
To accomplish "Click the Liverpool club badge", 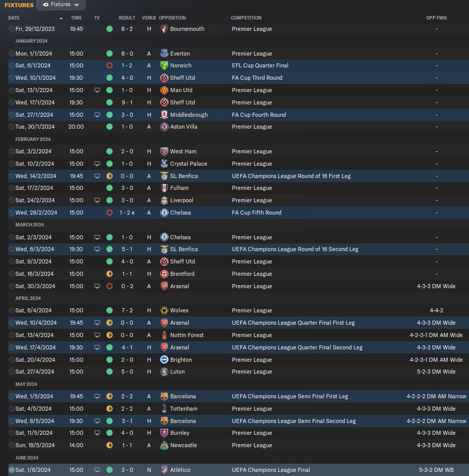I will click(164, 200).
